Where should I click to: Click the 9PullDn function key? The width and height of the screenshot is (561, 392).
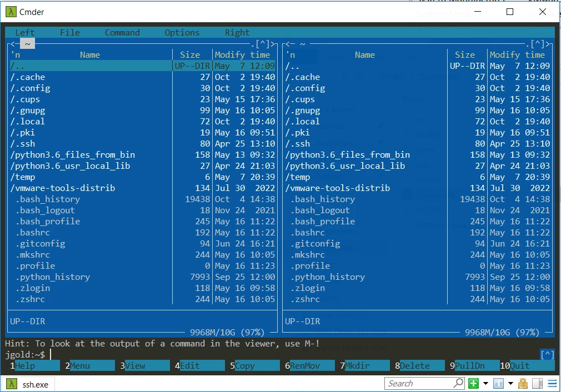pos(475,365)
